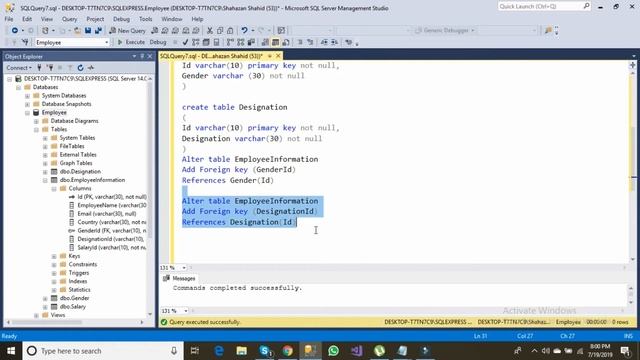This screenshot has width=640, height=360.
Task: Click the Display Estimated Execution Plan icon
Action: tap(196, 42)
